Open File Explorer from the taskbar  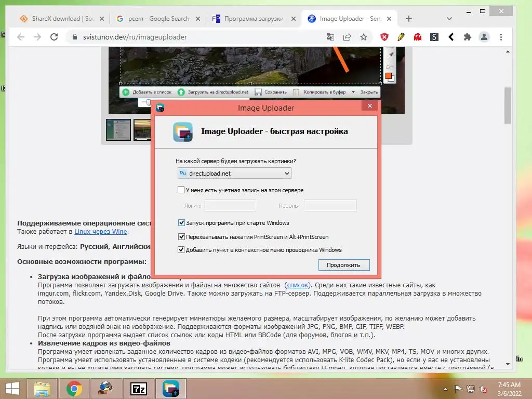[x=42, y=389]
